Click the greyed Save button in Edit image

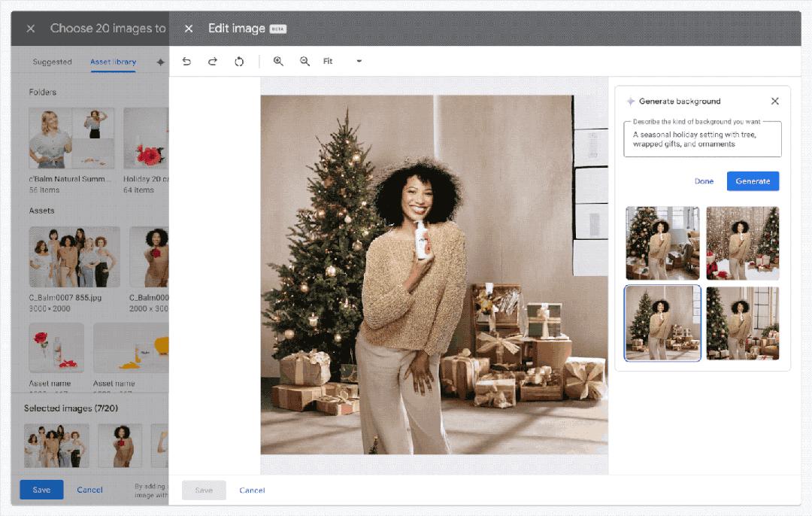(204, 490)
